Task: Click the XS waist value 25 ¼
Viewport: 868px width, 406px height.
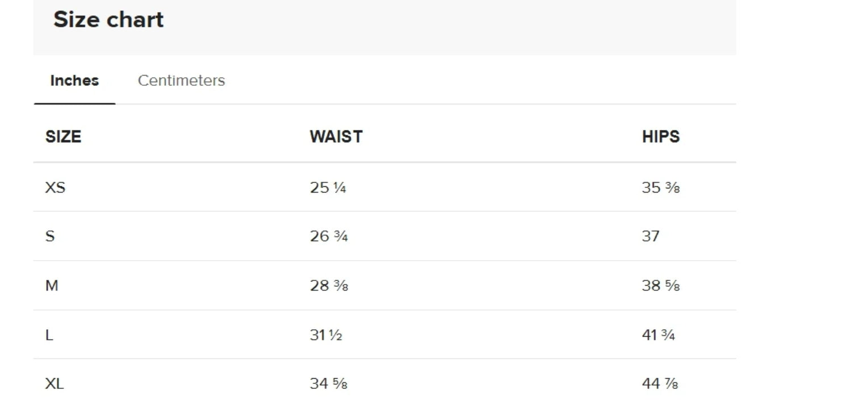Action: tap(328, 187)
